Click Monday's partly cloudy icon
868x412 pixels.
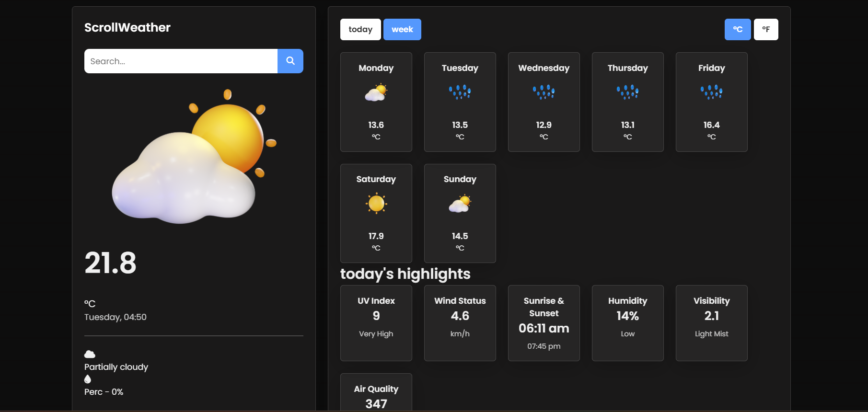coord(376,92)
